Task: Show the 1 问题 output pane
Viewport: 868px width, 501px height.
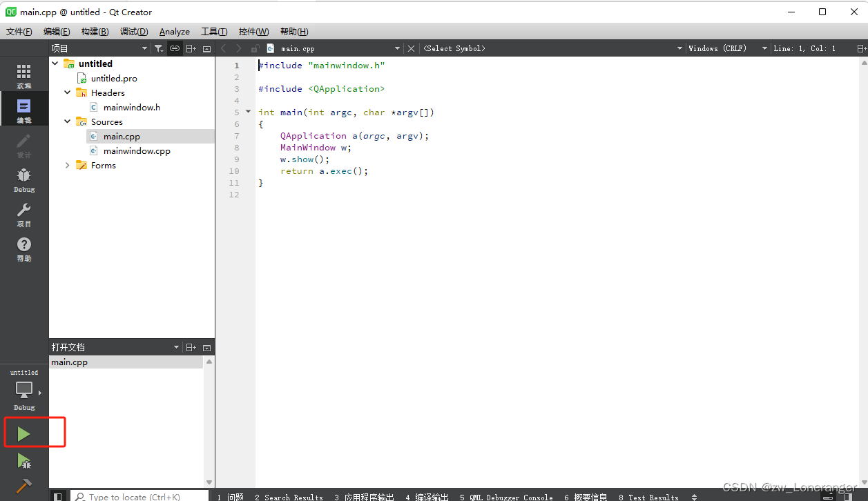Action: (x=231, y=497)
